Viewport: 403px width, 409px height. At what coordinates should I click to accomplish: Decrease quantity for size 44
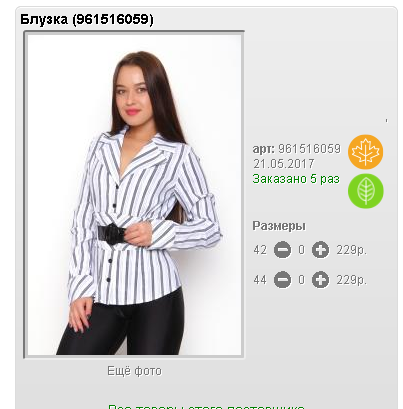(282, 280)
